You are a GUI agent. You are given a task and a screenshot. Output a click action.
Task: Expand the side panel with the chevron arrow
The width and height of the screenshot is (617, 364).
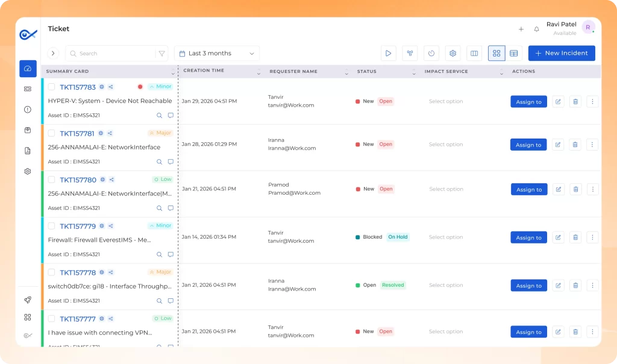[x=53, y=54]
